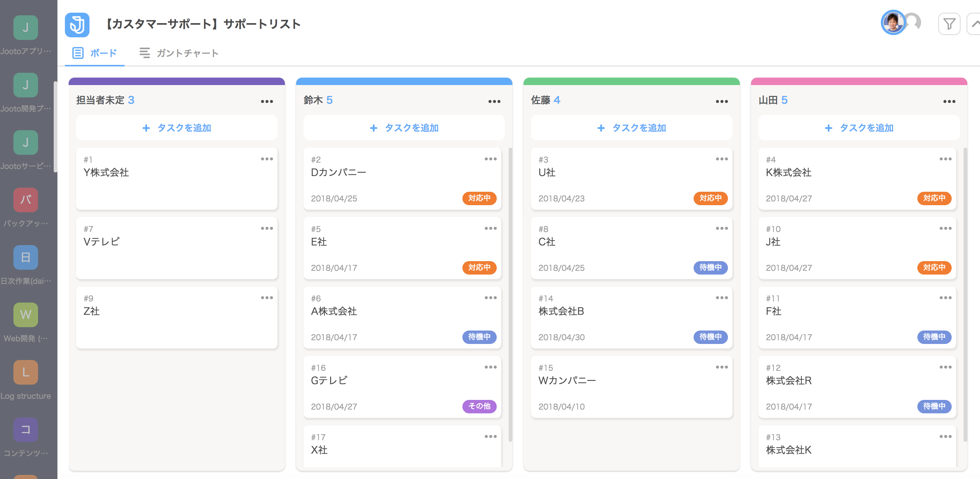The width and height of the screenshot is (980, 479).
Task: Open the board filter funnel icon
Action: point(949,24)
